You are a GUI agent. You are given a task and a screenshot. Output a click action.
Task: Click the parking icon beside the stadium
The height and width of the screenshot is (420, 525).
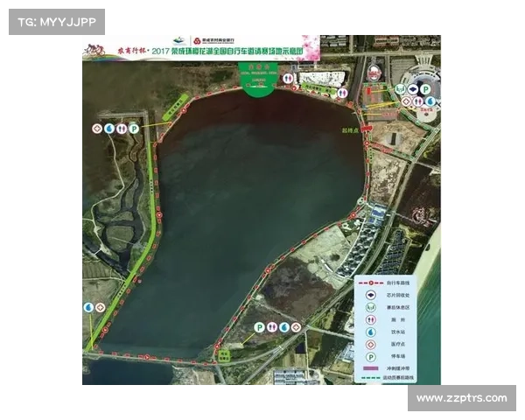tap(425, 88)
